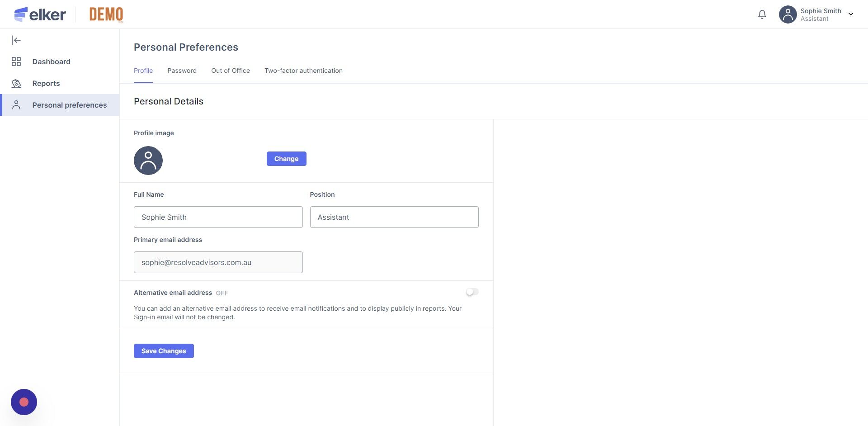Image resolution: width=868 pixels, height=426 pixels.
Task: Click the profile image avatar
Action: coord(148,161)
